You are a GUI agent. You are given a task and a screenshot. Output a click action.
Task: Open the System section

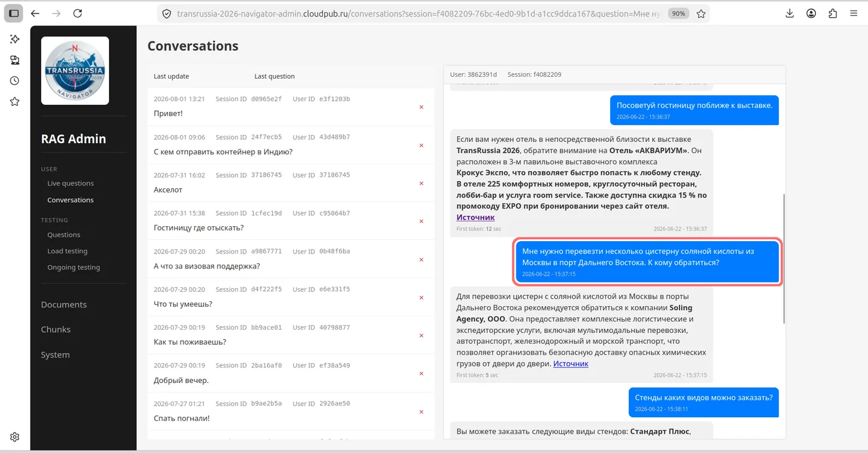tap(55, 355)
